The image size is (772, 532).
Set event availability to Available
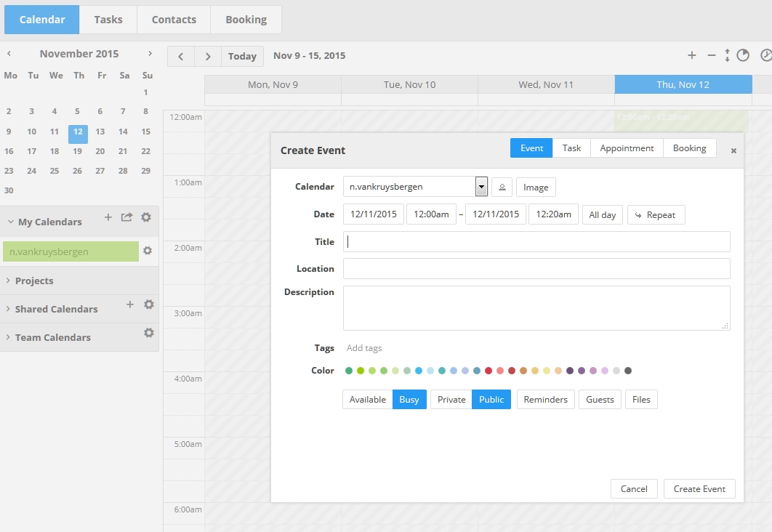click(367, 399)
